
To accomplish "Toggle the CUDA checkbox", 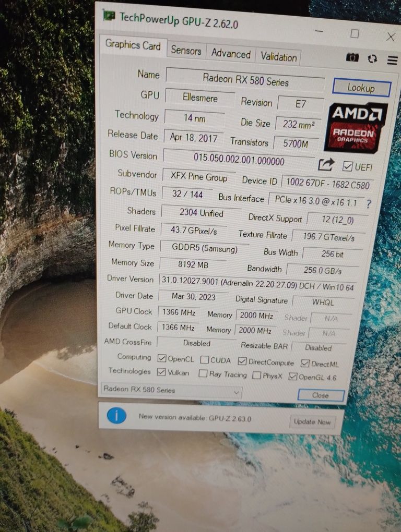I will tap(204, 360).
